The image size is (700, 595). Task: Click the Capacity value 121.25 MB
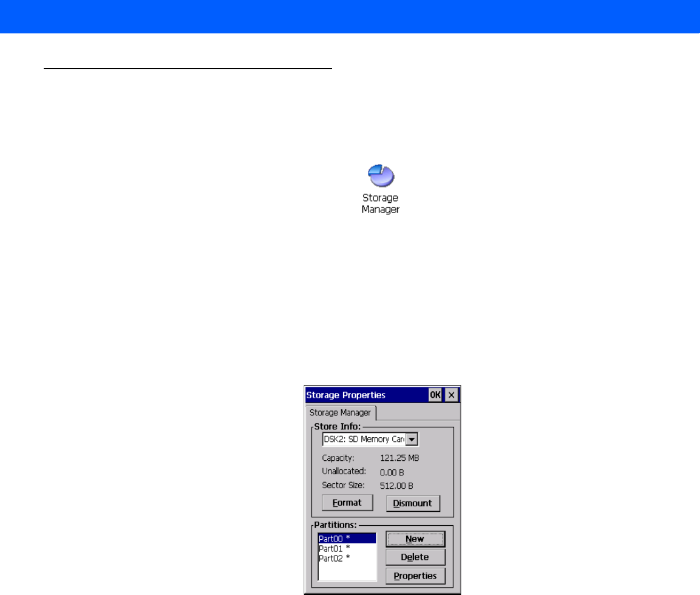pyautogui.click(x=399, y=458)
